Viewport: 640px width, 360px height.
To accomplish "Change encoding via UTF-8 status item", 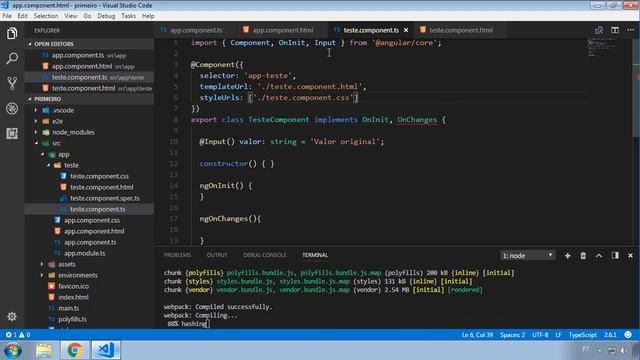I will [540, 335].
